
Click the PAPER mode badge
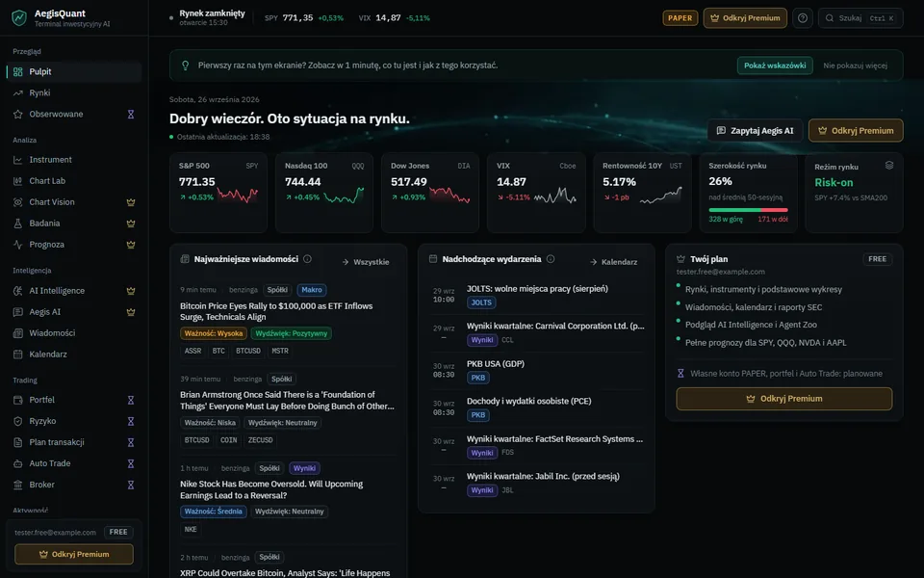tap(680, 18)
